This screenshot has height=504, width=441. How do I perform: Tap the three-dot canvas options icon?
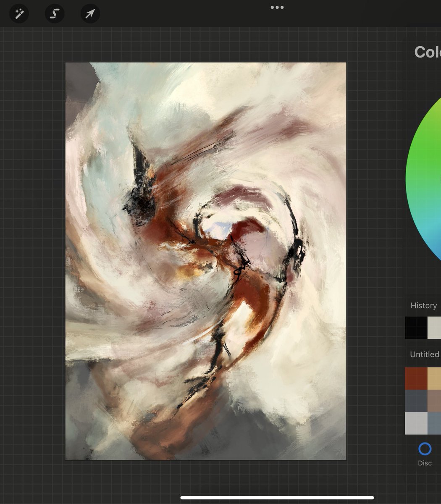(277, 7)
